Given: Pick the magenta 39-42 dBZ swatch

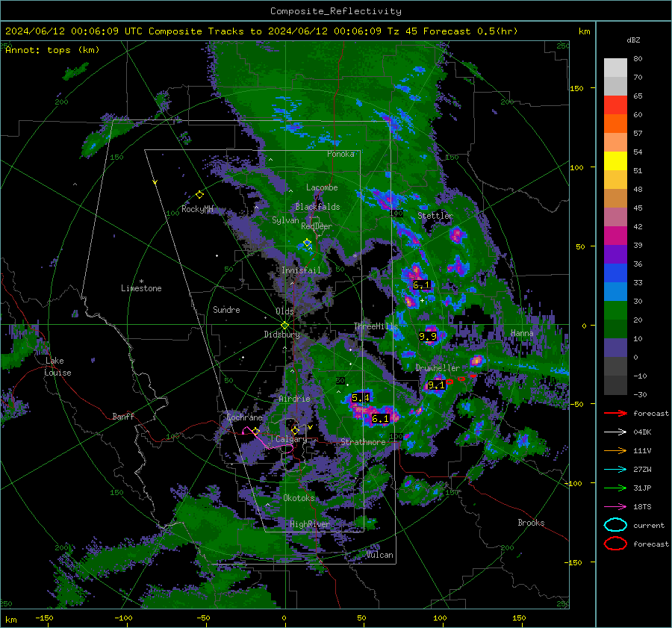Looking at the screenshot, I should [615, 236].
